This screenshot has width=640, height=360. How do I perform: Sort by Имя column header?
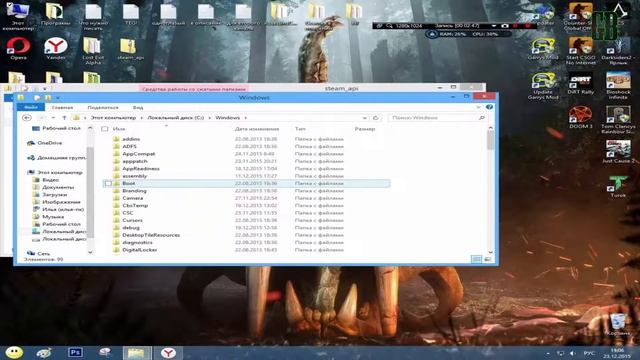click(119, 129)
